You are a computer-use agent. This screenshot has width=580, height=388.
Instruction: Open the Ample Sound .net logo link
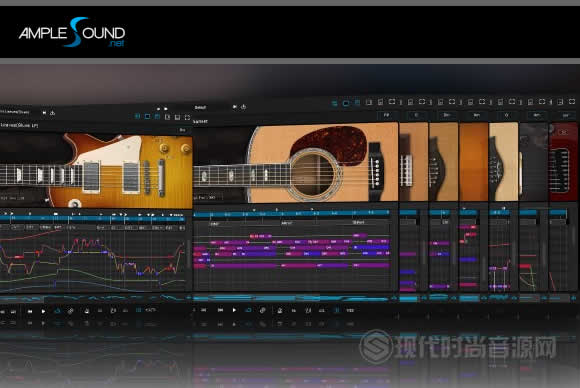click(72, 32)
